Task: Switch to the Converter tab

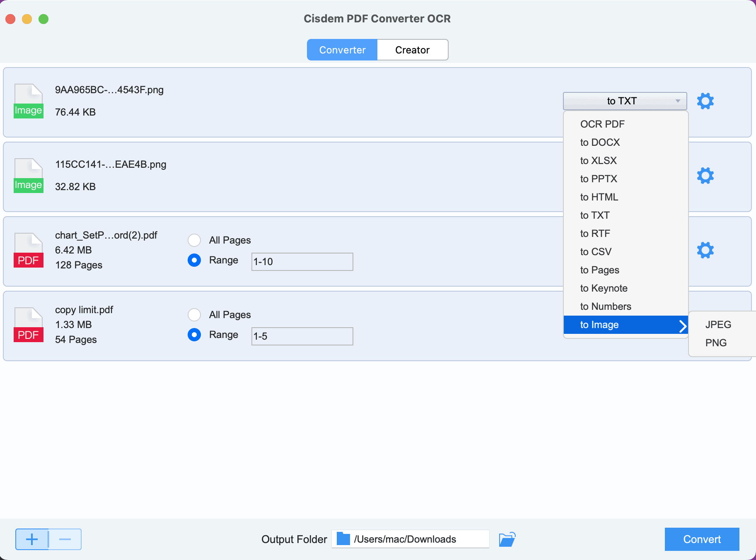Action: coord(342,50)
